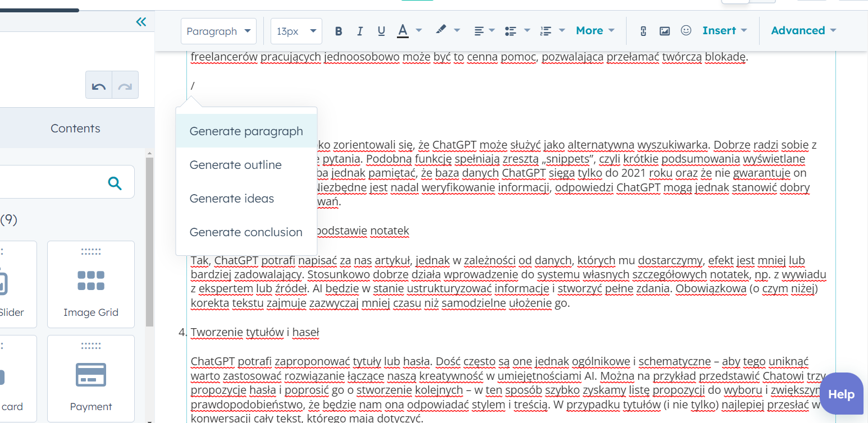Screen dimensions: 868x423
Task: Apply the text color A button
Action: [403, 31]
